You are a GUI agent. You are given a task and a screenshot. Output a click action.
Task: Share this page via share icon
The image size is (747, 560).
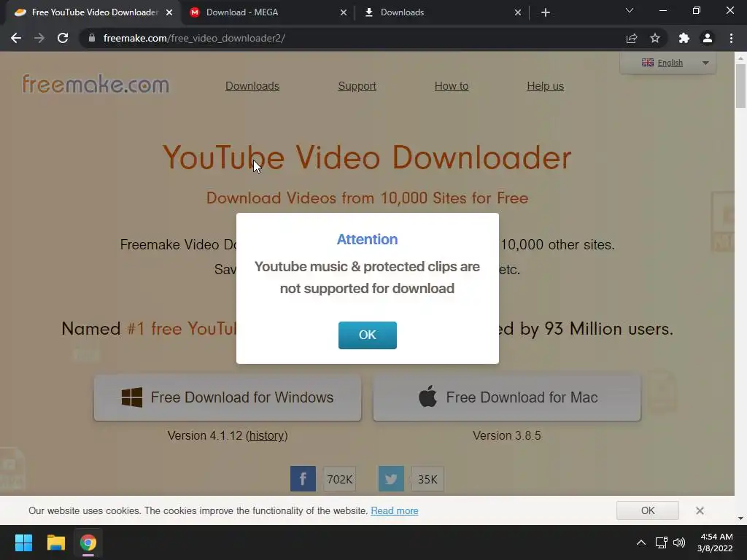632,38
